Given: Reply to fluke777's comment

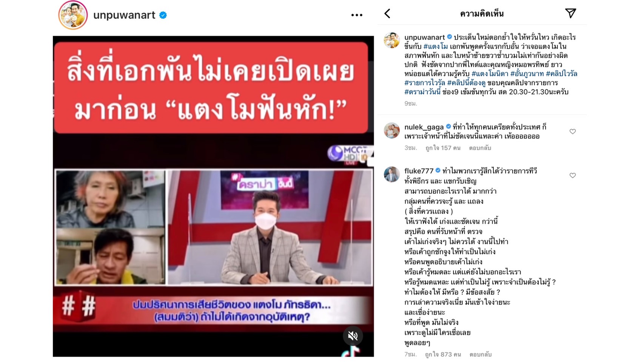Looking at the screenshot, I should pos(480,354).
